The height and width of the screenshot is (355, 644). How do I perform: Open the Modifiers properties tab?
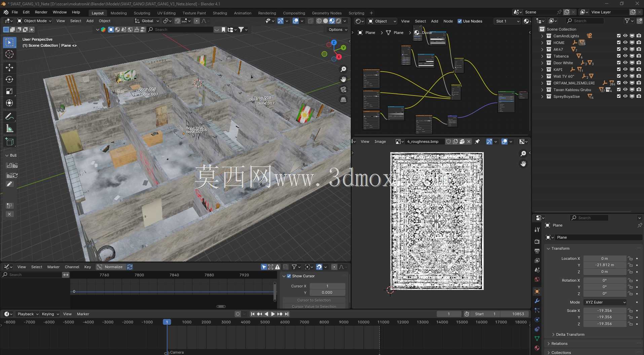click(537, 301)
